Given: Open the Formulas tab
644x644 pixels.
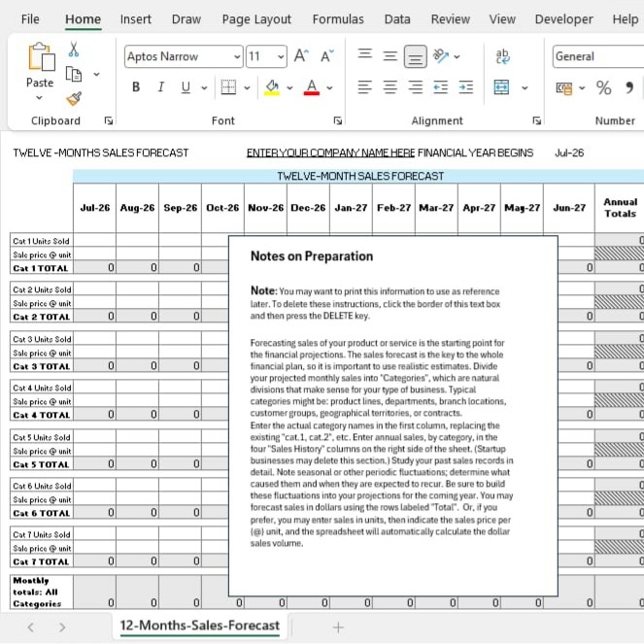Looking at the screenshot, I should pyautogui.click(x=338, y=19).
